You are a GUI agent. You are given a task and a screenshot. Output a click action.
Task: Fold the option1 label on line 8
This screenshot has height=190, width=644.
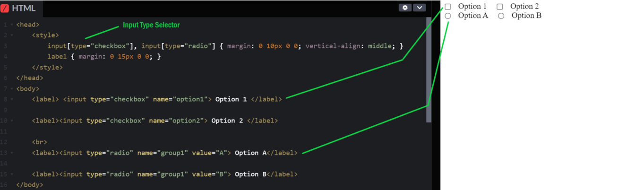click(x=11, y=99)
